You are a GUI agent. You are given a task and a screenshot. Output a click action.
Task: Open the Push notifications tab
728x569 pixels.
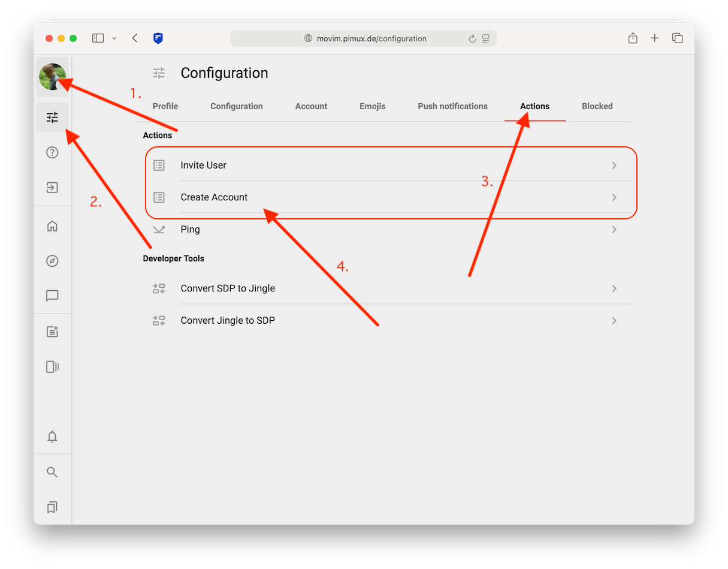[452, 106]
